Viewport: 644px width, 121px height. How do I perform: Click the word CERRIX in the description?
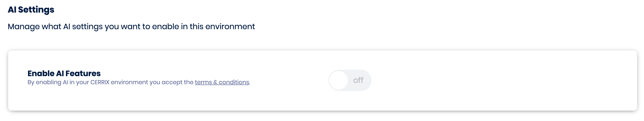tap(100, 82)
